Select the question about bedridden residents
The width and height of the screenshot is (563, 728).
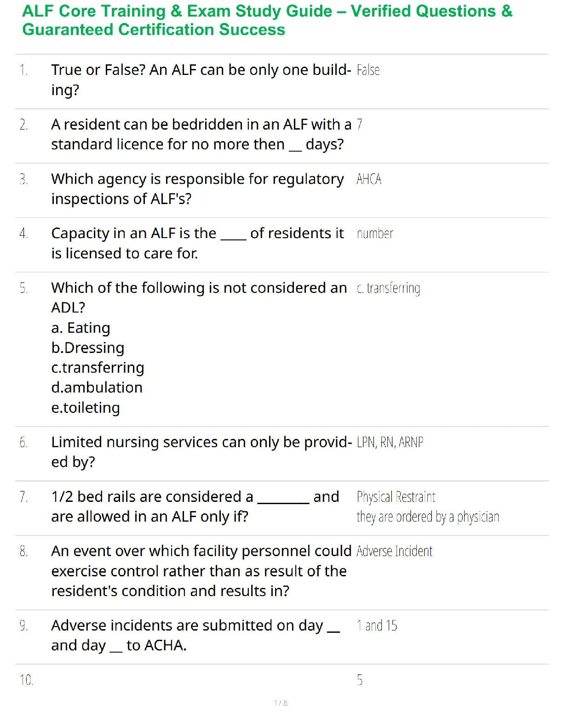(x=201, y=134)
